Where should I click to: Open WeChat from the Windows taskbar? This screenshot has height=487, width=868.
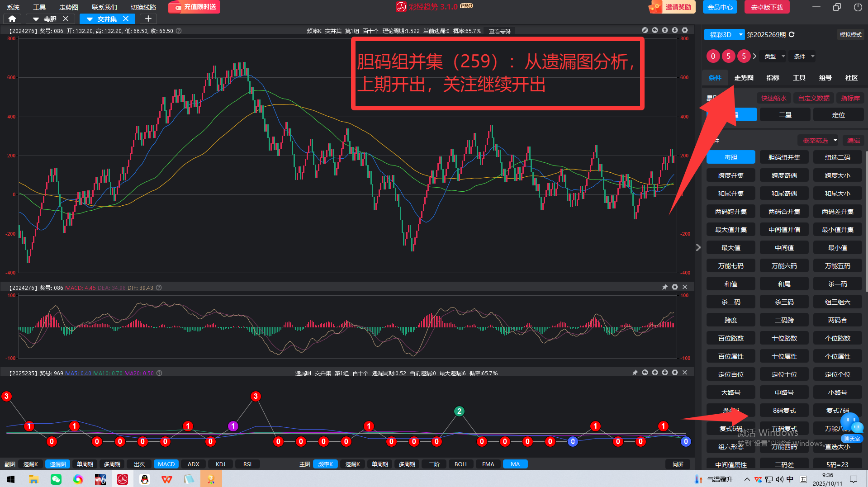tap(56, 479)
